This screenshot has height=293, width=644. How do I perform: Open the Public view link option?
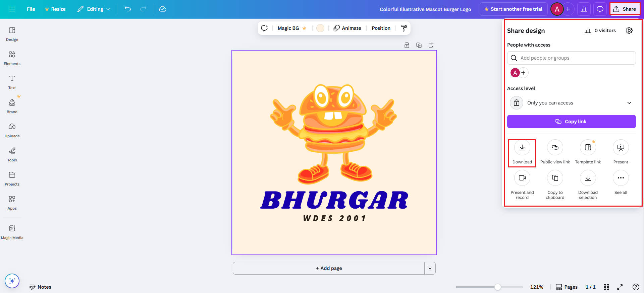(x=555, y=148)
